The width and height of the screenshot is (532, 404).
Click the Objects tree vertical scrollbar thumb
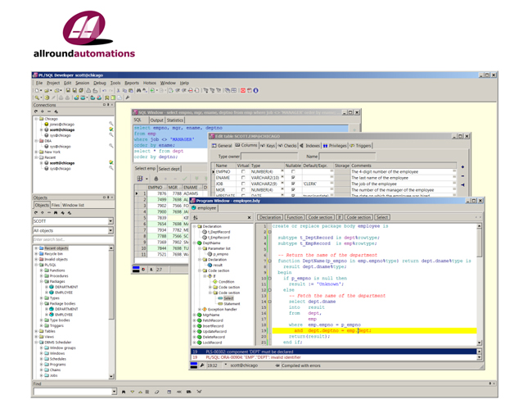point(111,285)
